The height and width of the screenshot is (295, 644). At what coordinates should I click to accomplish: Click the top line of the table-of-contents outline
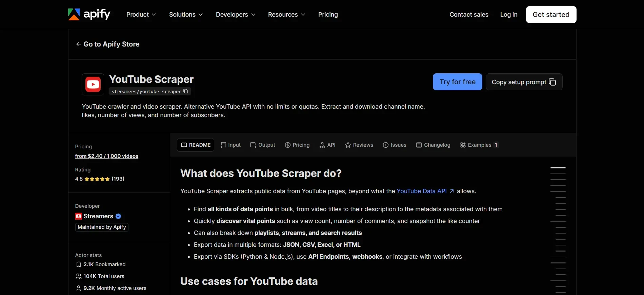click(x=558, y=168)
